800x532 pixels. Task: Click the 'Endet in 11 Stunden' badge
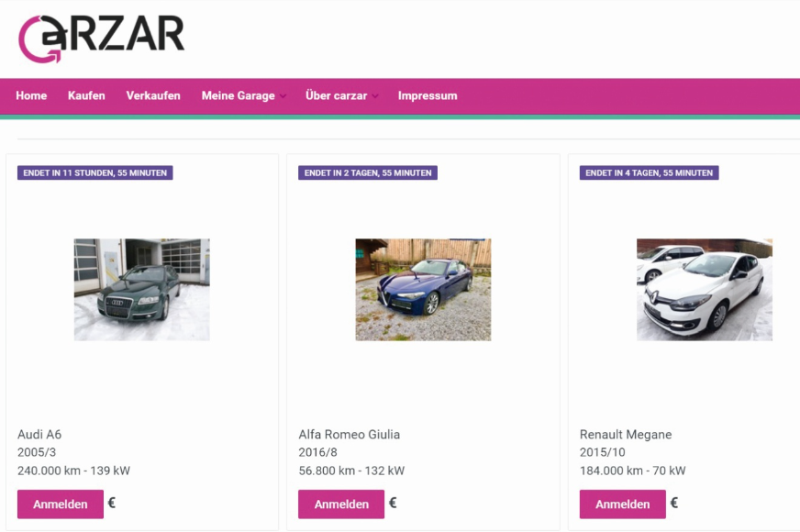click(94, 173)
